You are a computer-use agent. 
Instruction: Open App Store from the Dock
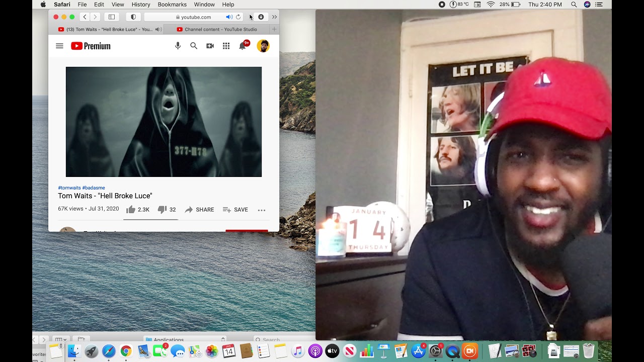pyautogui.click(x=418, y=351)
